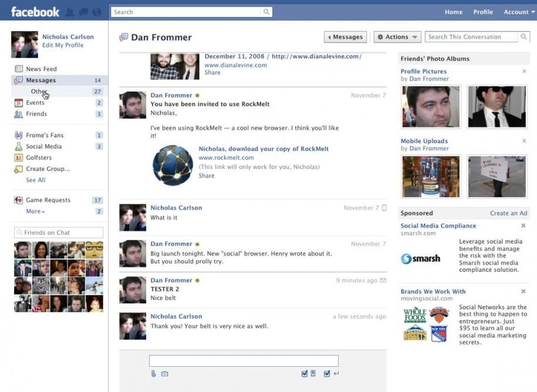537x392 pixels.
Task: Click the Create Group icon
Action: coord(19,169)
